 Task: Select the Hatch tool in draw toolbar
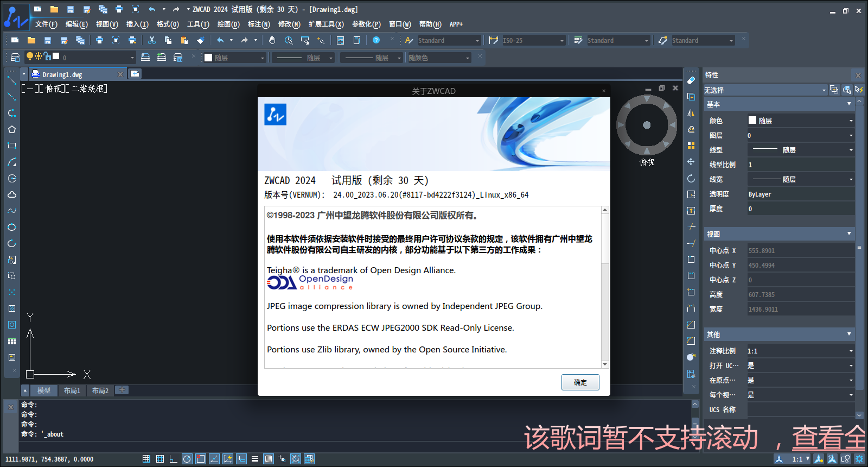11,308
